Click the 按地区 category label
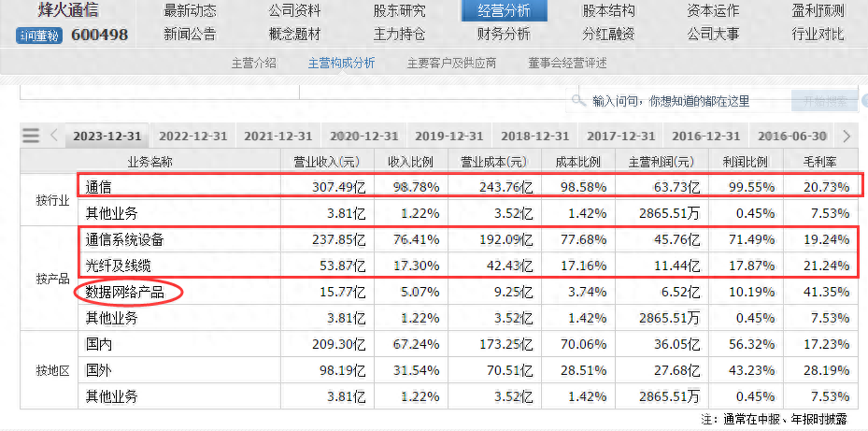This screenshot has height=431, width=868. click(x=52, y=370)
